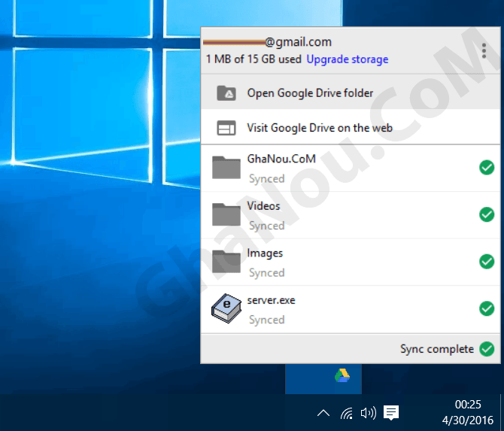Select the Images item name
The image size is (504, 431).
[x=265, y=253]
